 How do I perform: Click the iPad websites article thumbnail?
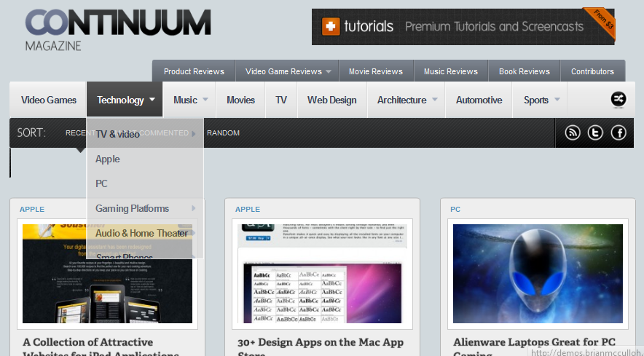pyautogui.click(x=107, y=274)
